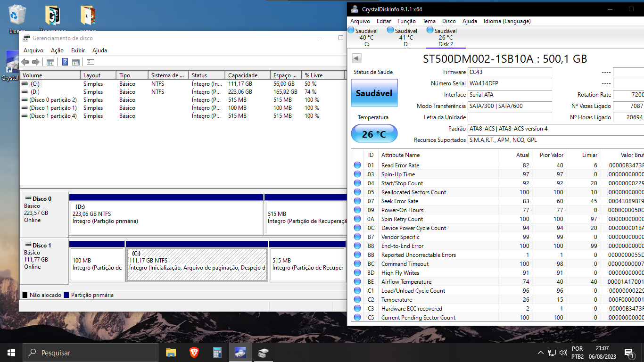Image resolution: width=644 pixels, height=362 pixels.
Task: Select the games folder desktop icon
Action: 88,19
